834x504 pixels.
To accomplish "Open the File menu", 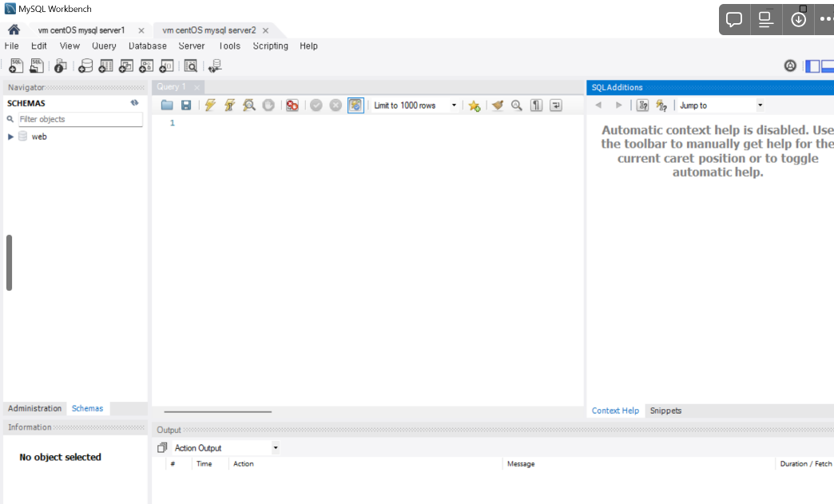I will [x=12, y=46].
